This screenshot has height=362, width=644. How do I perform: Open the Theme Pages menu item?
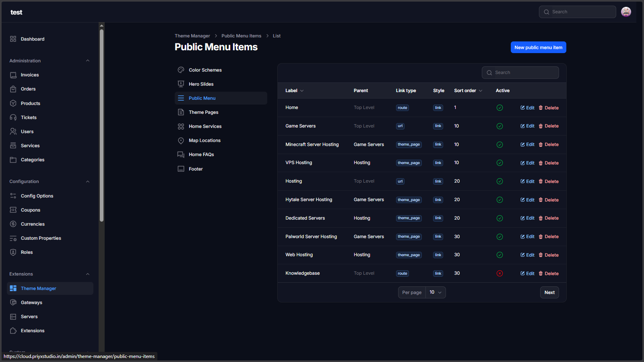tap(203, 112)
